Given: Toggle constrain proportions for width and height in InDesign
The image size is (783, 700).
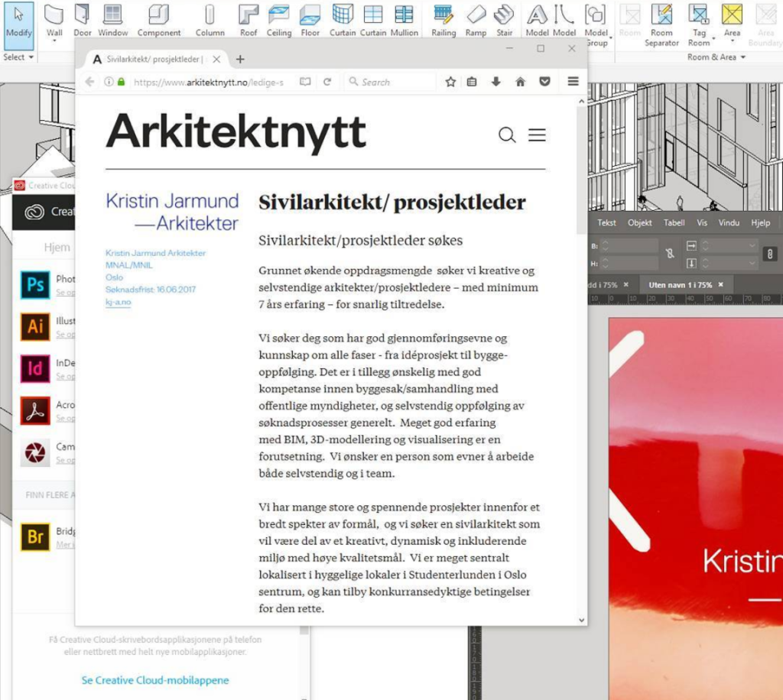Looking at the screenshot, I should tap(670, 254).
